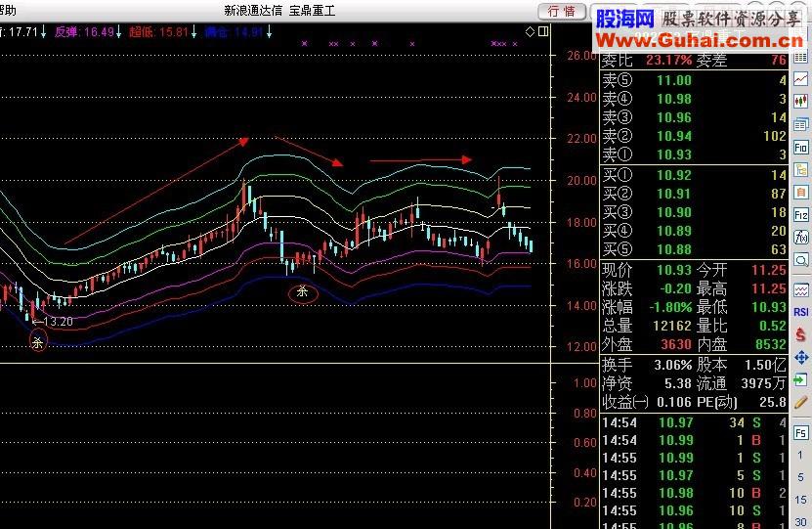Screen dimensions: 812x529
Task: Click the 卖① price 10.93
Action: [x=674, y=154]
